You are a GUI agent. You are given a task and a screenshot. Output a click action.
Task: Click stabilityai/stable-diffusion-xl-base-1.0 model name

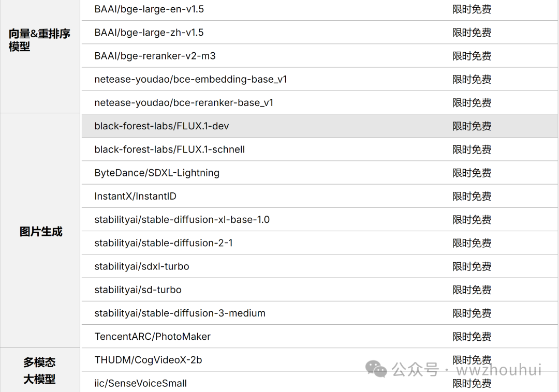182,219
